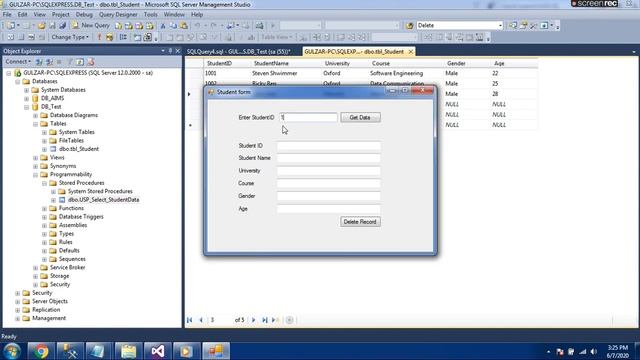
Task: Click the Refresh icon in Object Explorer toolbar
Action: pyautogui.click(x=80, y=62)
